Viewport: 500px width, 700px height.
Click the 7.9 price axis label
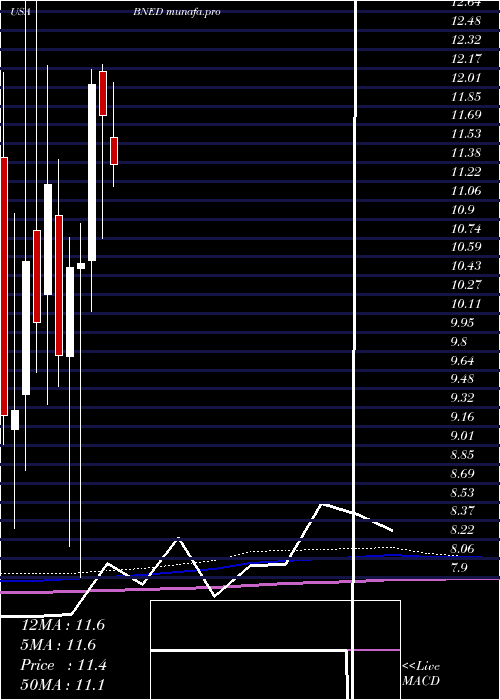tap(460, 567)
